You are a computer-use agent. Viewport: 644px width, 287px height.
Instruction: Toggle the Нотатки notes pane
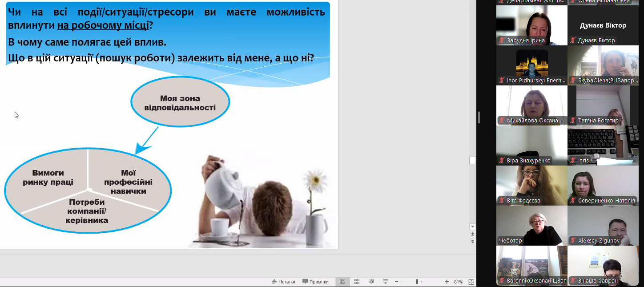pyautogui.click(x=284, y=282)
